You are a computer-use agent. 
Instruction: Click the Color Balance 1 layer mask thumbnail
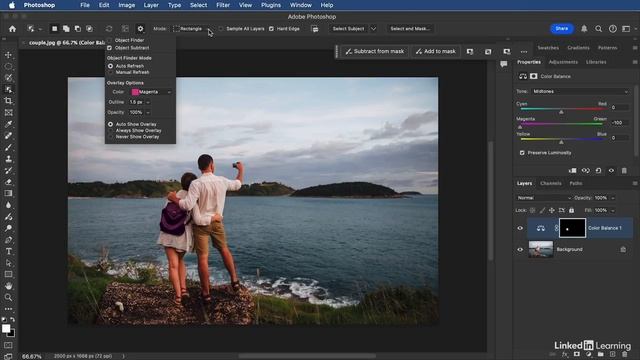pyautogui.click(x=572, y=228)
